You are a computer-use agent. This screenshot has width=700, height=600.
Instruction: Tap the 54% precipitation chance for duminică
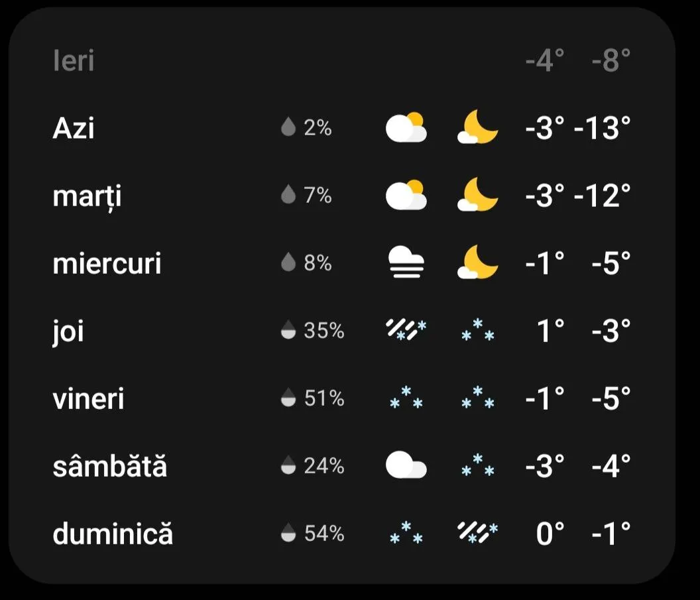point(323,533)
